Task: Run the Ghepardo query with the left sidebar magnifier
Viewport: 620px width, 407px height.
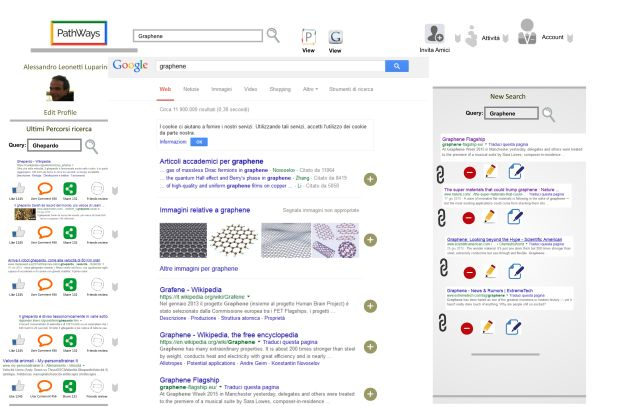Action: tap(91, 146)
